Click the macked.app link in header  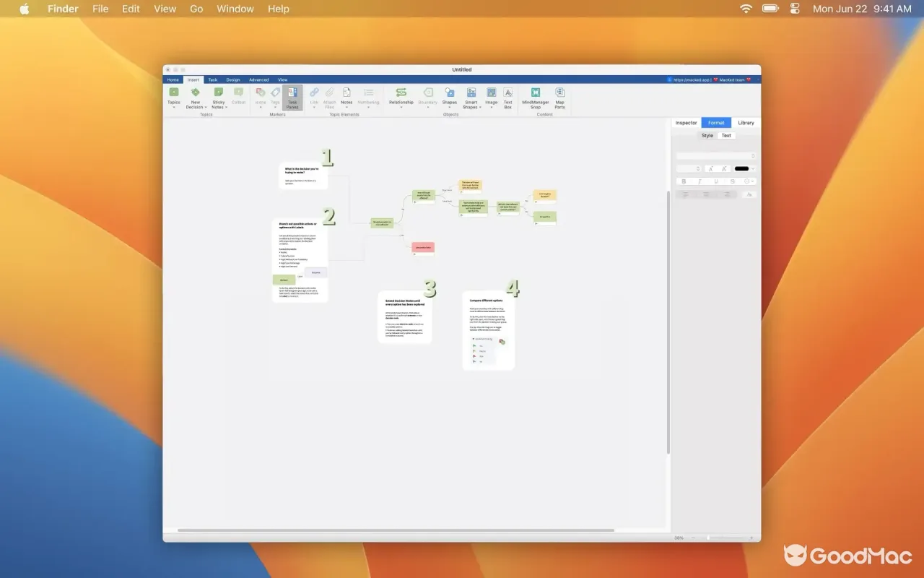(x=692, y=79)
